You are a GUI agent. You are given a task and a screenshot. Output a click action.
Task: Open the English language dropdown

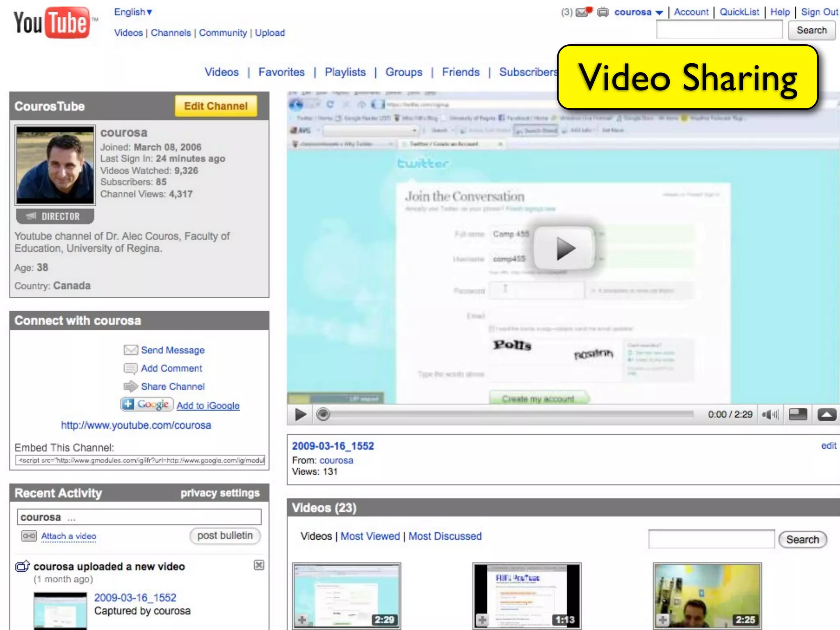(x=133, y=12)
